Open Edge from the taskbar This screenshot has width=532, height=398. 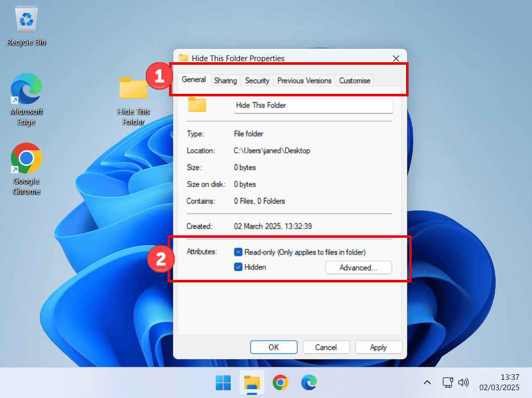click(x=309, y=382)
